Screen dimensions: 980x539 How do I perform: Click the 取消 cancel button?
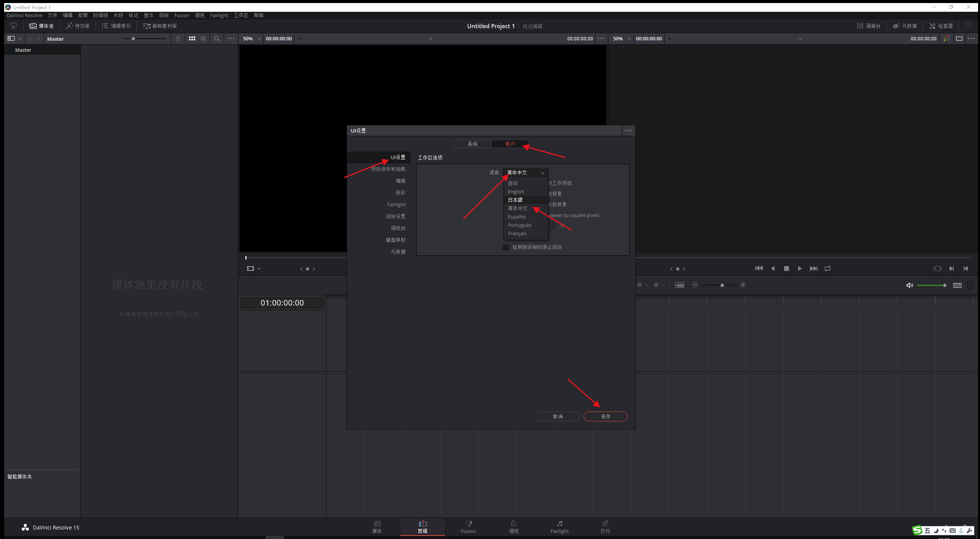click(x=557, y=416)
